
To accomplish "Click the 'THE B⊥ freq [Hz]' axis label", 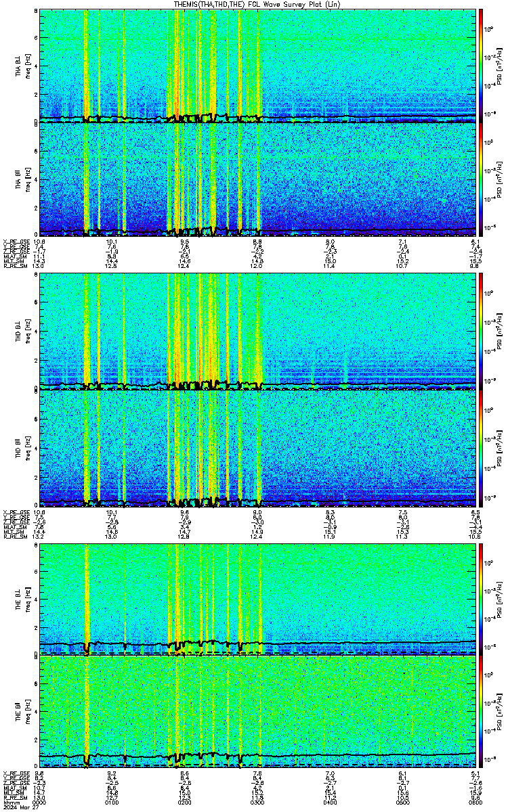I will click(x=23, y=600).
